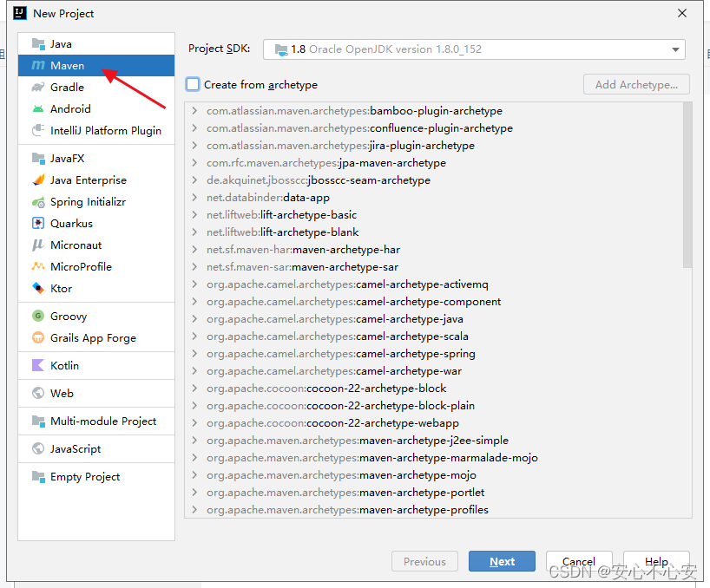This screenshot has width=710, height=588.
Task: Click the Kotlin K icon
Action: coord(38,365)
